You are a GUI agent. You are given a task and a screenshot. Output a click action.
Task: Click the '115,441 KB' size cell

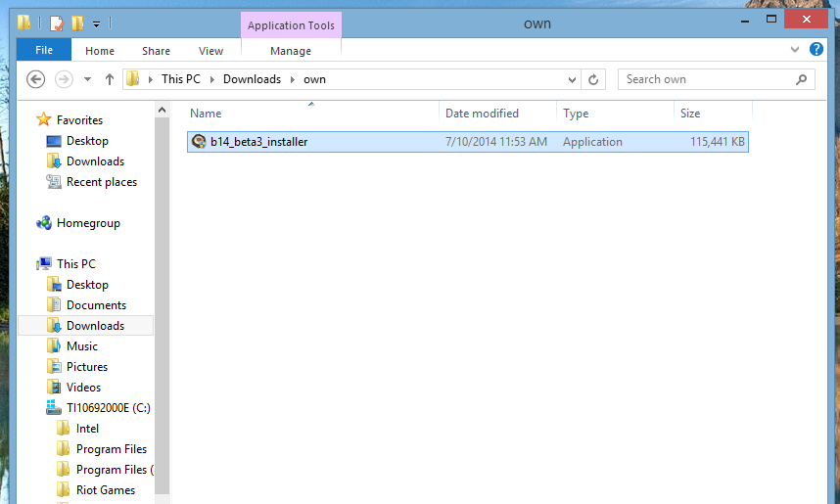(x=718, y=142)
